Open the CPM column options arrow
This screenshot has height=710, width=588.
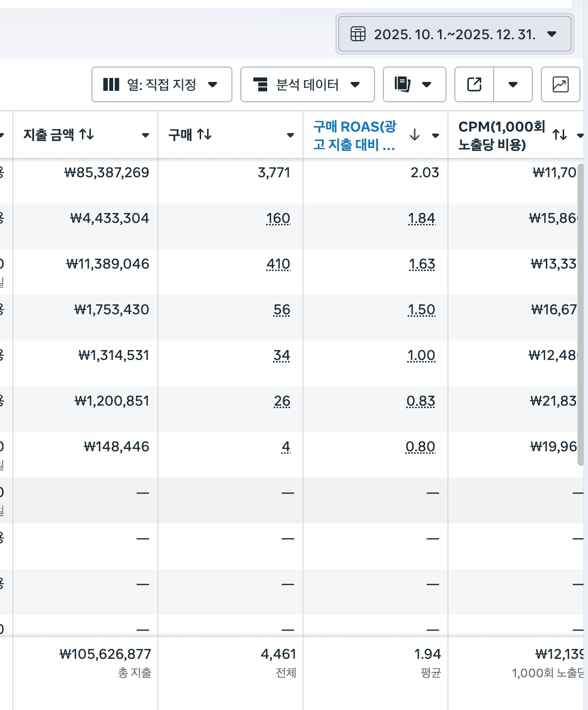point(580,135)
